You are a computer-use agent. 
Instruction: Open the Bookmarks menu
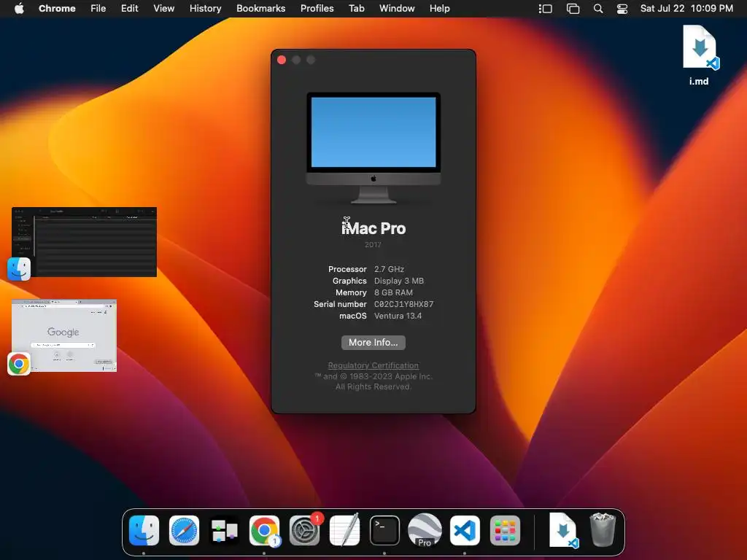point(260,9)
